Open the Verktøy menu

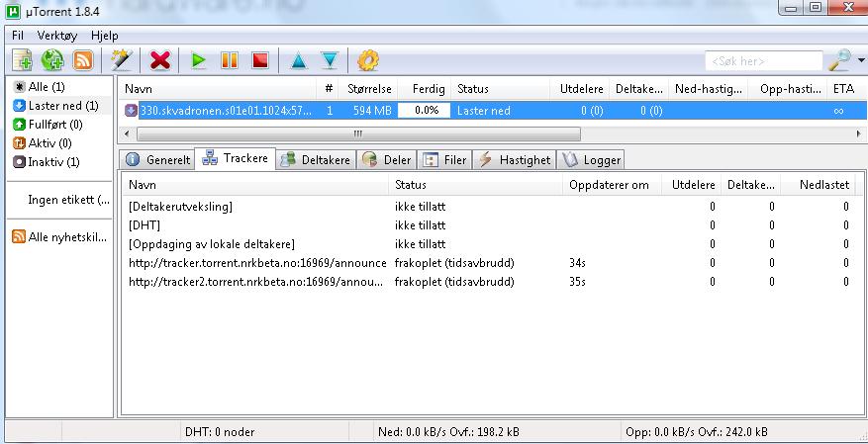57,36
